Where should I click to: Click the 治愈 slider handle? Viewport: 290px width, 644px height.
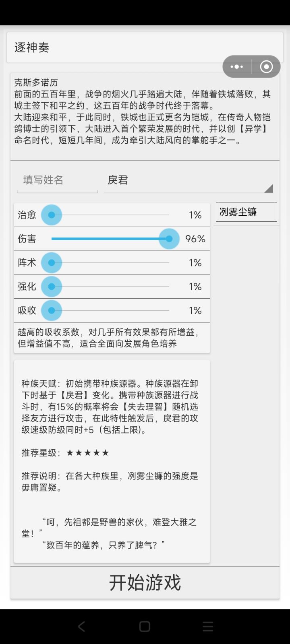(x=52, y=215)
